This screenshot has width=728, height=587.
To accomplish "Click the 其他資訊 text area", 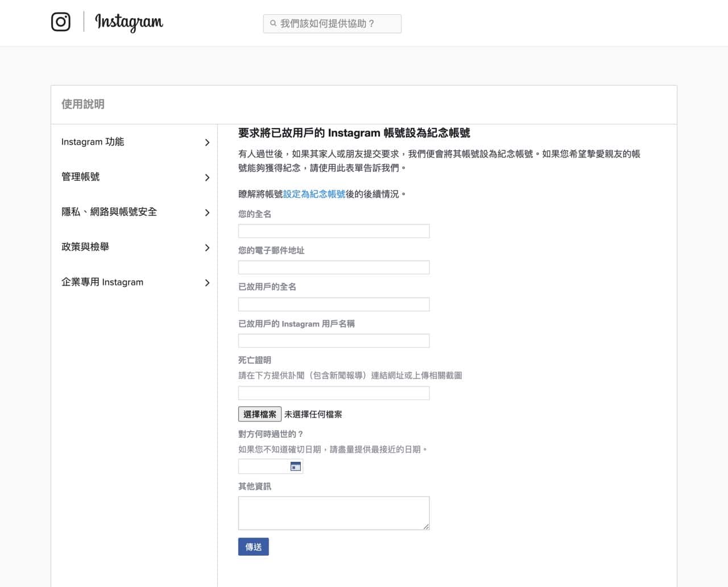I will coord(334,513).
